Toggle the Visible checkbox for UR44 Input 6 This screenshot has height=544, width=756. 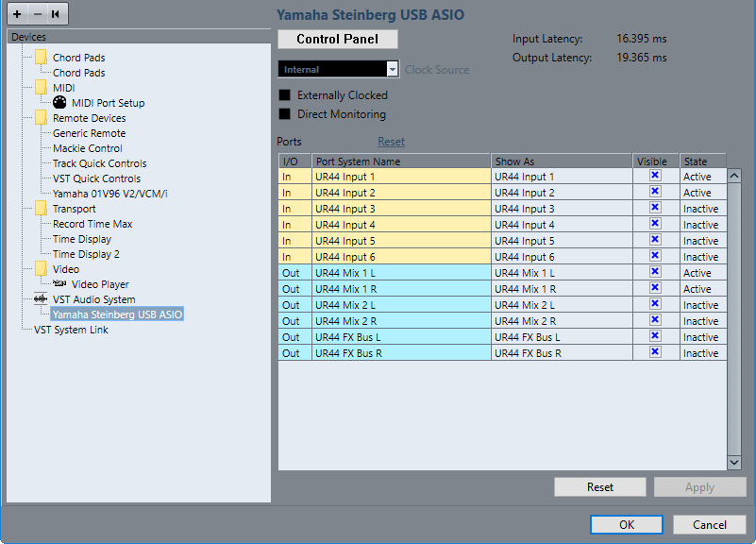[x=655, y=256]
